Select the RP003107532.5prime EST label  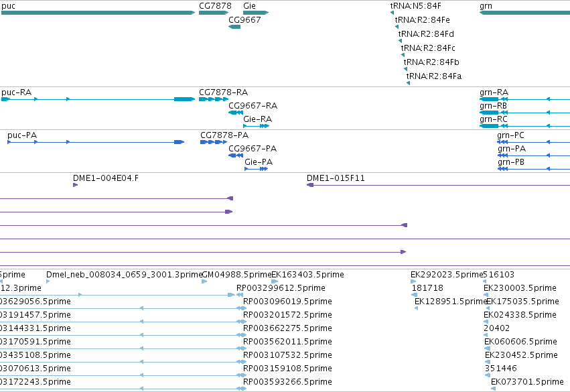287,355
